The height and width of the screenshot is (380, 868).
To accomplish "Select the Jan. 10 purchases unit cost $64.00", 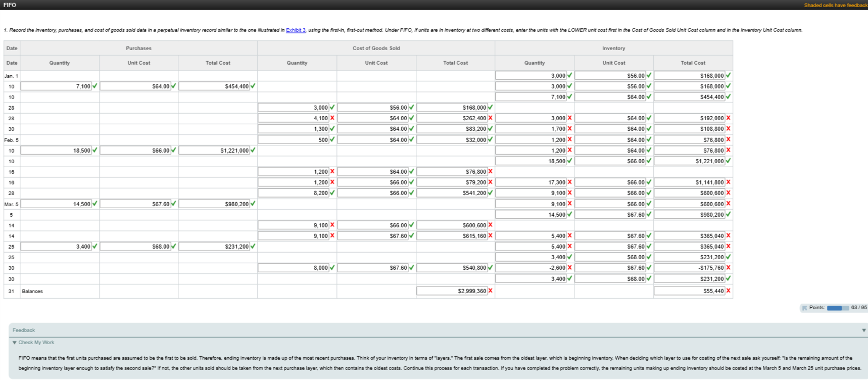I will pos(135,86).
